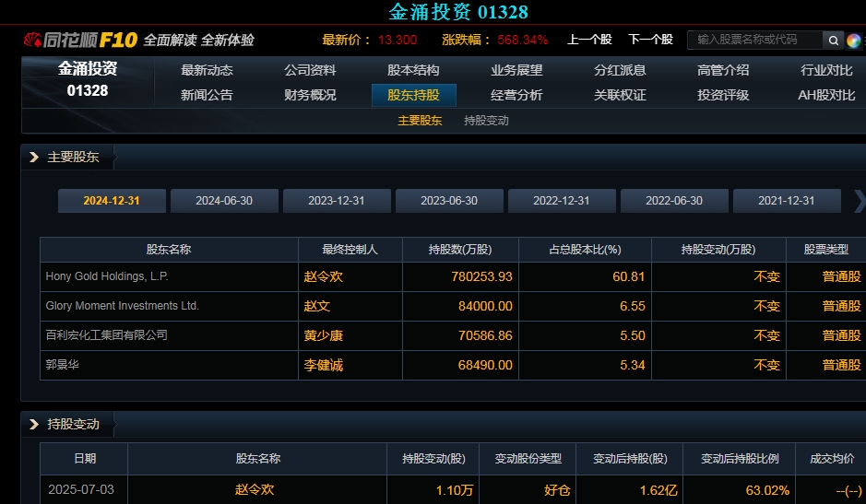Open the 业务展望 menu

516,70
